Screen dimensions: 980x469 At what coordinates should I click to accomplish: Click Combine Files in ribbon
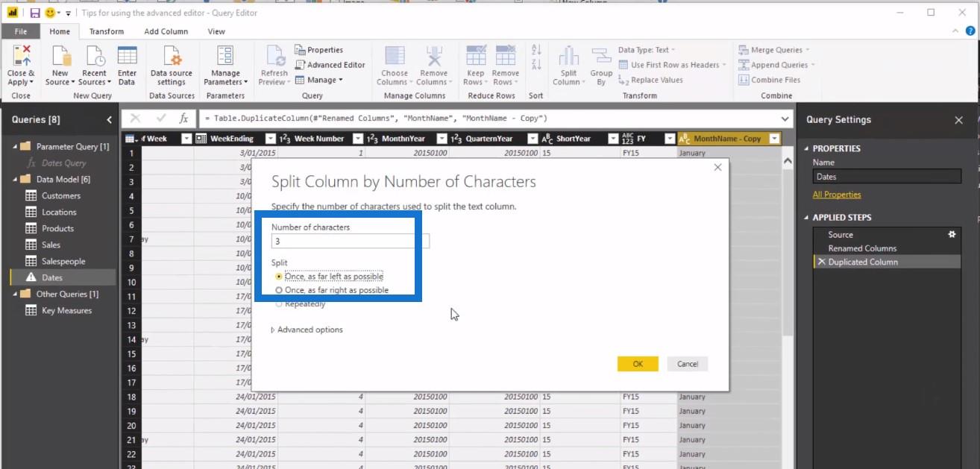point(770,80)
